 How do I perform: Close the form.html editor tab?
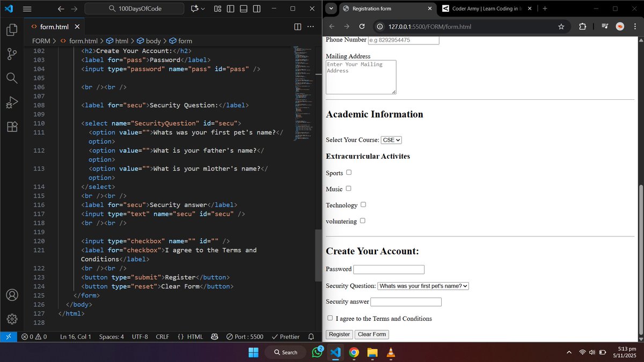point(77,27)
